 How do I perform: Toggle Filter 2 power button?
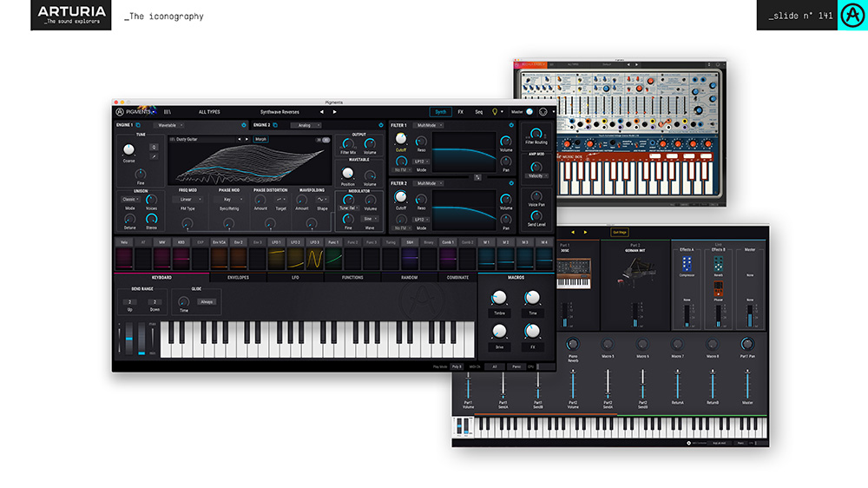click(511, 183)
